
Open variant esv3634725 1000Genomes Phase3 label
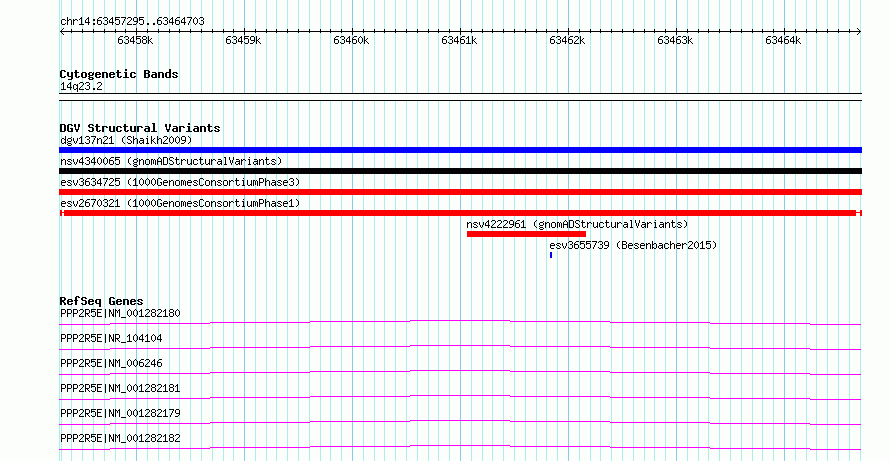[180, 182]
